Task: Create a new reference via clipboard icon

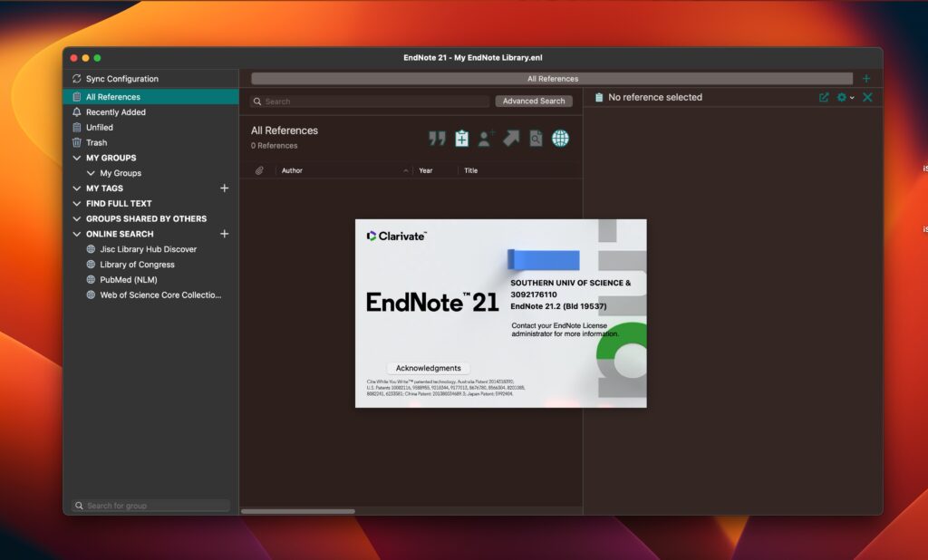Action: point(461,139)
